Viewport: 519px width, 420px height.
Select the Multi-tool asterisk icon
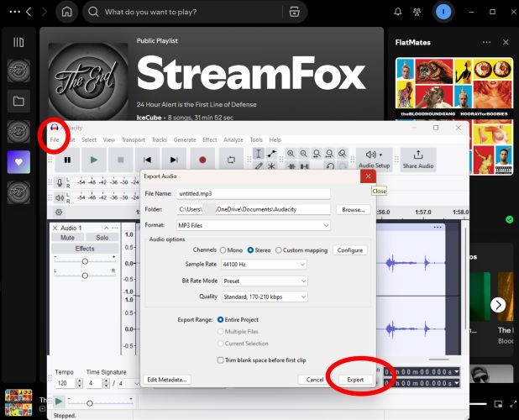click(271, 166)
